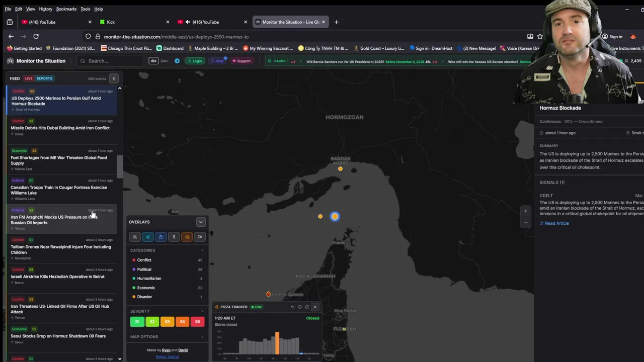Select the 6H time range
Viewport: 644px width, 362px height.
153,61
